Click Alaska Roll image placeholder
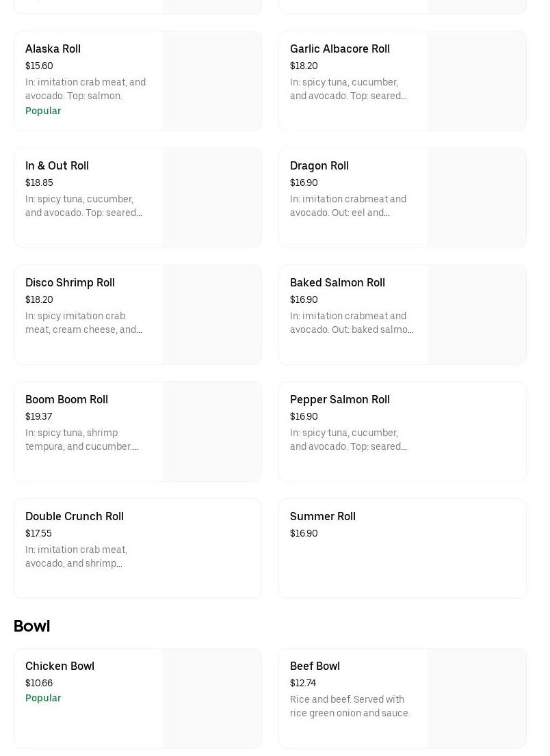This screenshot has width=550, height=756. (211, 81)
